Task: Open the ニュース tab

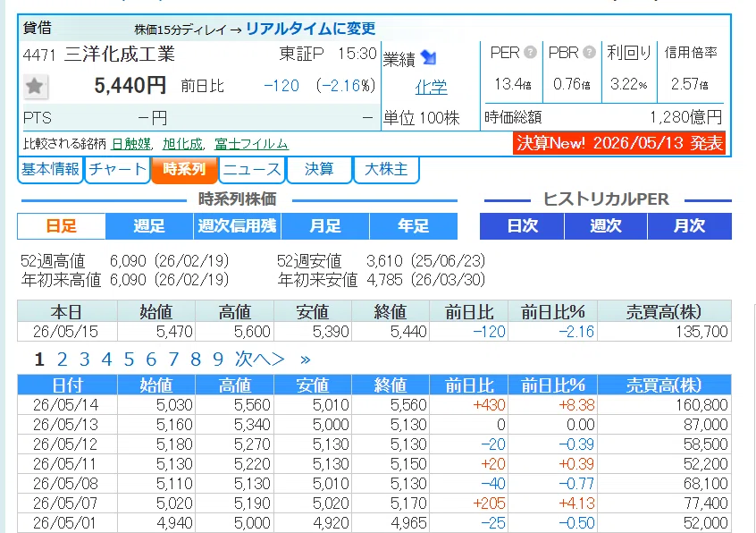Action: click(252, 169)
